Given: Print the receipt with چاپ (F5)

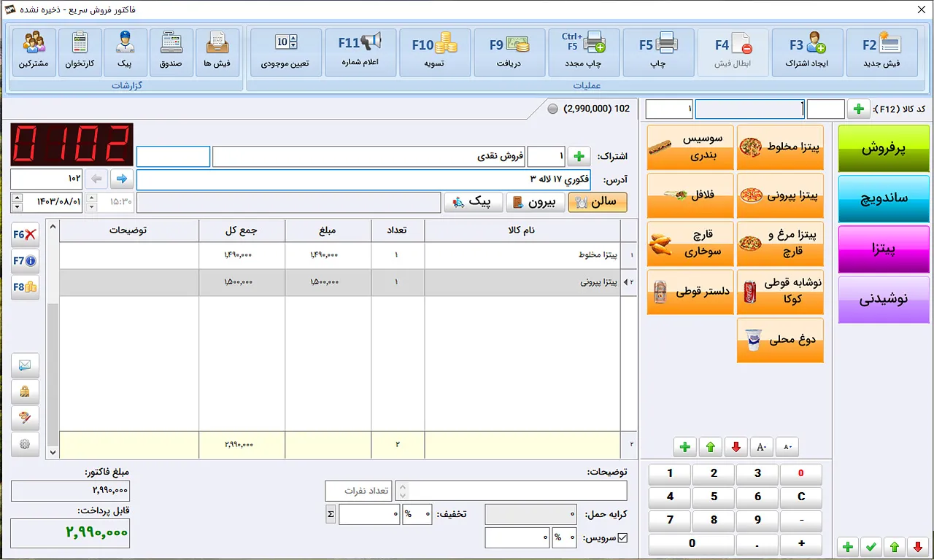Looking at the screenshot, I should click(x=658, y=52).
